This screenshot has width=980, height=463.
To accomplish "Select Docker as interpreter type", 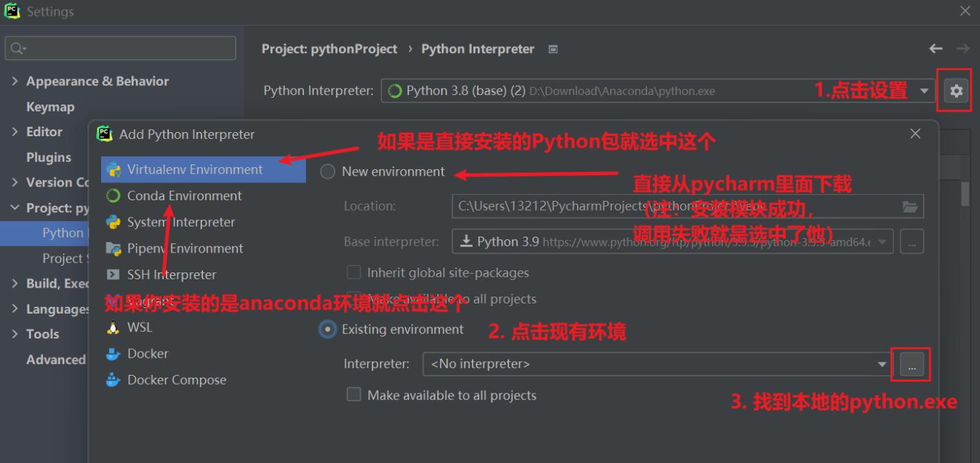I will coord(144,354).
